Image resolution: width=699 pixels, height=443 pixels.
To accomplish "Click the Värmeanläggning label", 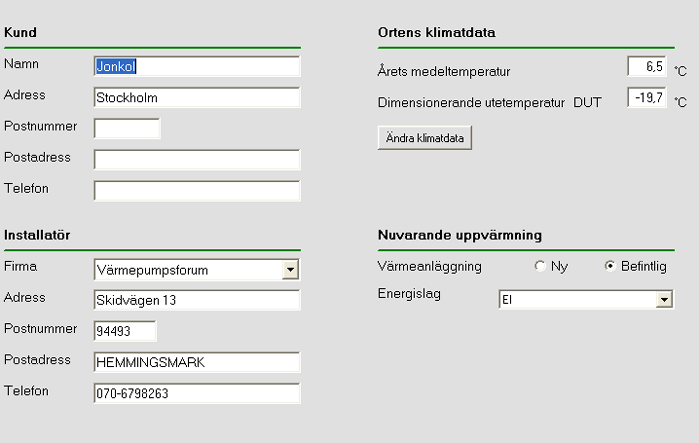I will tap(430, 266).
